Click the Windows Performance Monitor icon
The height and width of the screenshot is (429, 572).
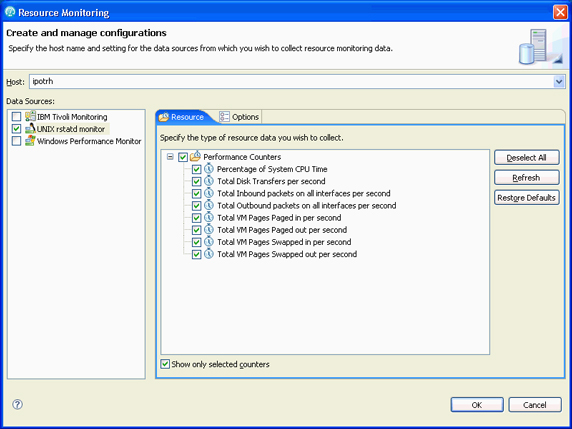(x=30, y=141)
